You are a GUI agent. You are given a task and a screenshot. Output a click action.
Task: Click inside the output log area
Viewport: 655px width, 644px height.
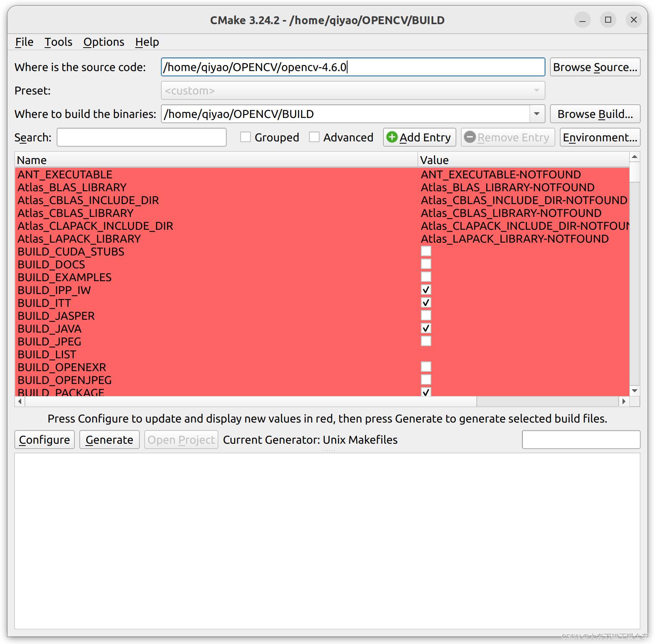pyautogui.click(x=327, y=541)
